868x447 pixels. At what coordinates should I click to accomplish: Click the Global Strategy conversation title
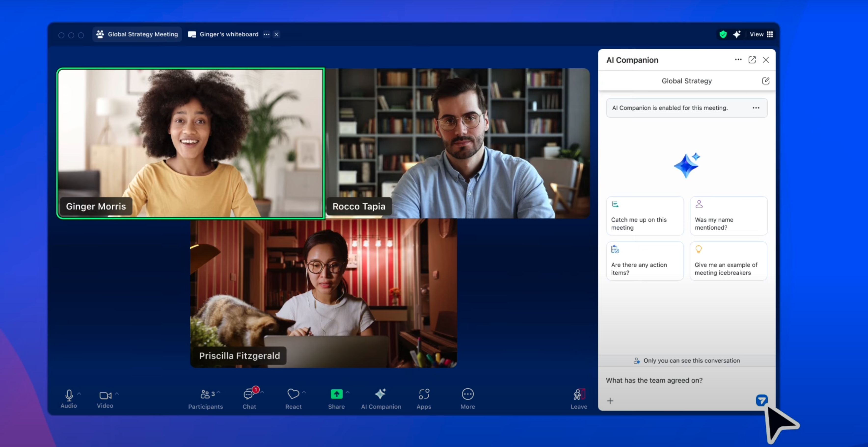point(687,81)
